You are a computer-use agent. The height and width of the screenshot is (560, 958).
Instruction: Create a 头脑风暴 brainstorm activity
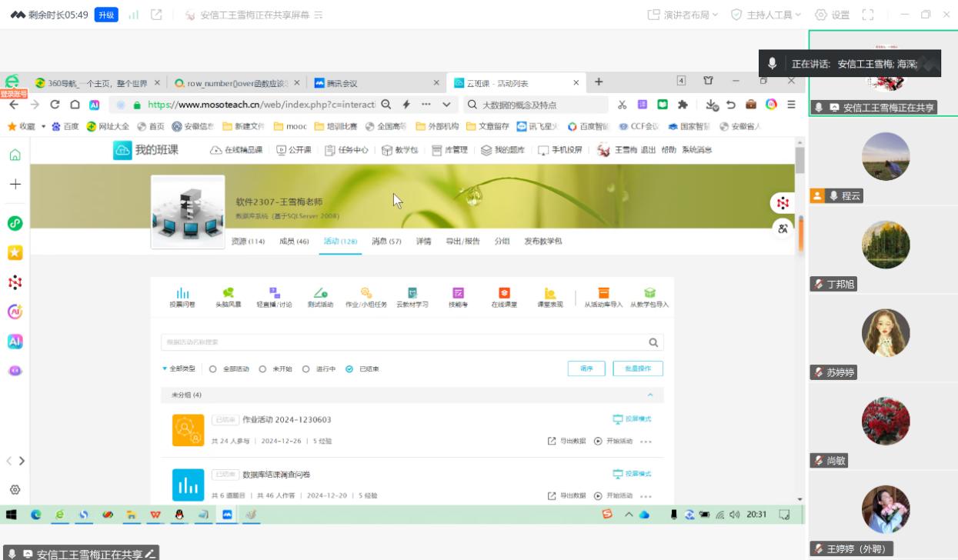[x=228, y=294]
